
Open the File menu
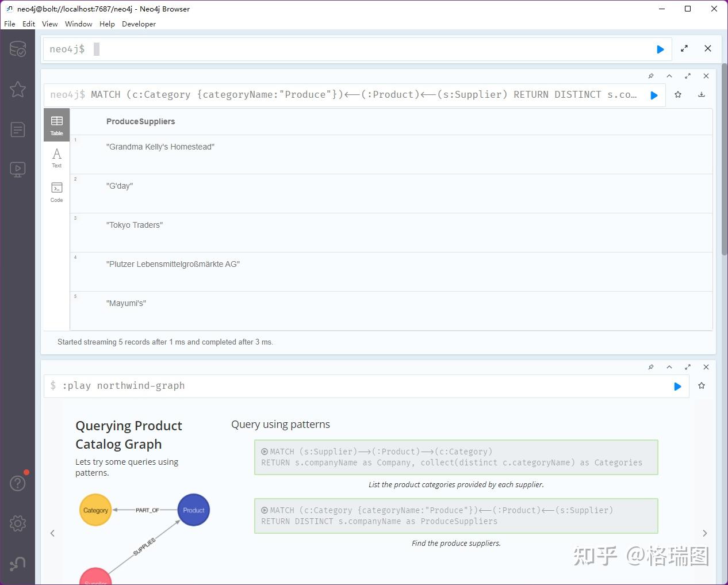point(10,24)
